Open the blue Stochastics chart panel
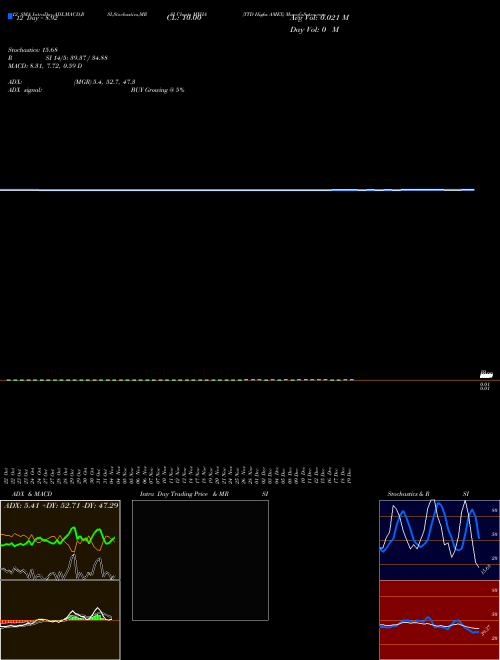The image size is (500, 660). 439,540
